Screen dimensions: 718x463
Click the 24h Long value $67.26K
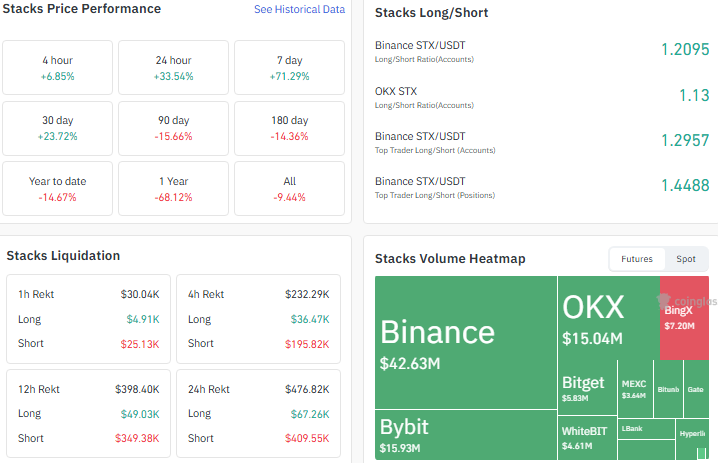[x=310, y=414]
